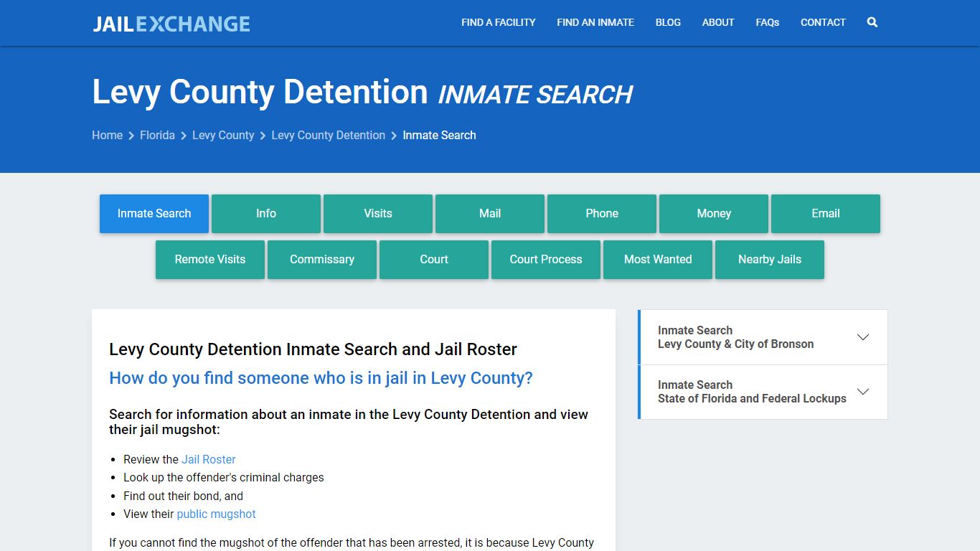Viewport: 980px width, 551px height.
Task: Open the FIND A FACILITY menu
Action: (498, 22)
